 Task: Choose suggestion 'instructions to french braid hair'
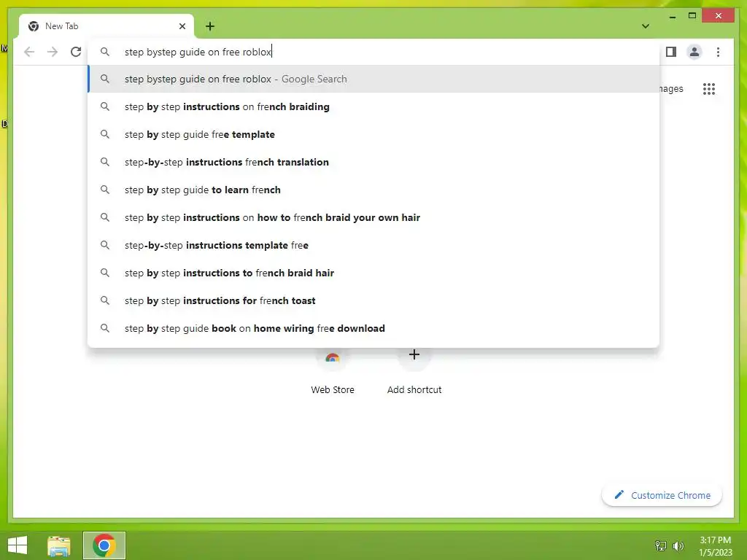(374, 273)
